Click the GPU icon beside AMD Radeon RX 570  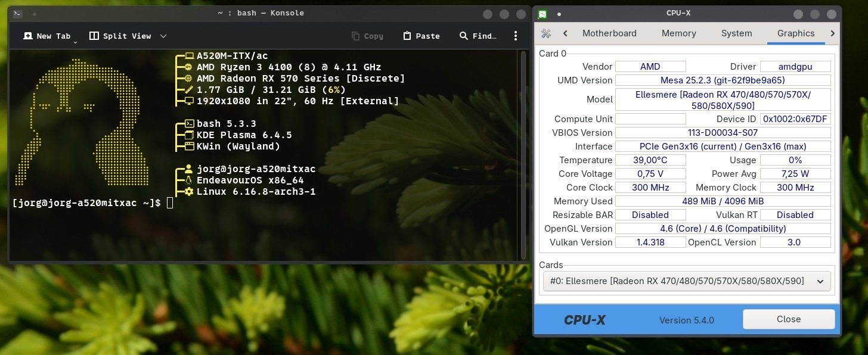[x=189, y=79]
